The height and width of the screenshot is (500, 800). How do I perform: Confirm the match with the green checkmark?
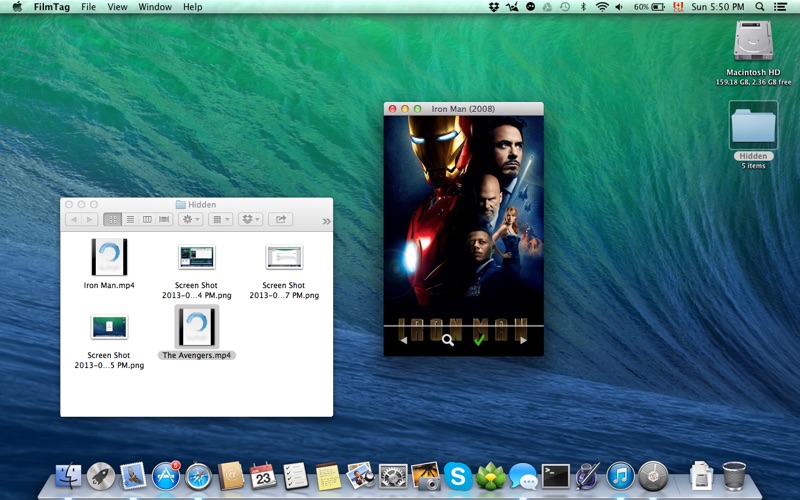pyautogui.click(x=479, y=340)
